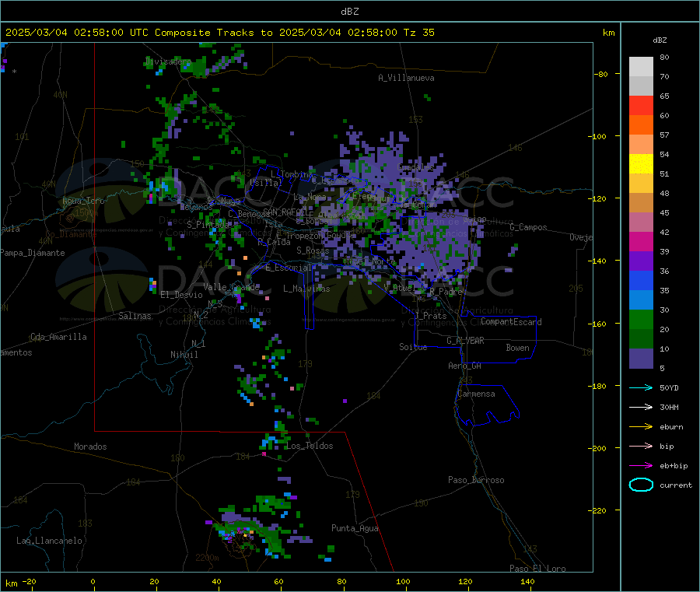Click the cyan 'current' ellipse legend icon
Screen dimensions: 700x592
point(641,485)
